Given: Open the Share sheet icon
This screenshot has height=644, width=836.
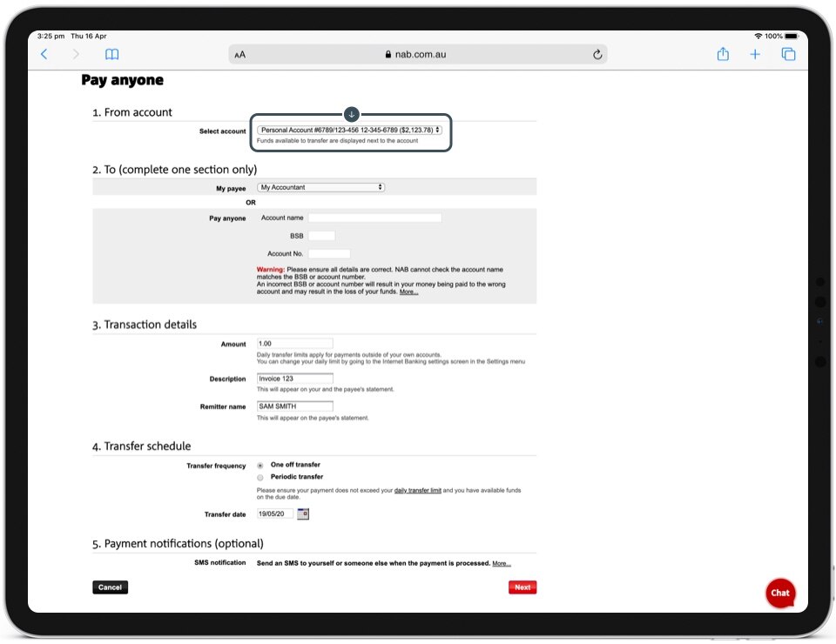Looking at the screenshot, I should (x=723, y=54).
